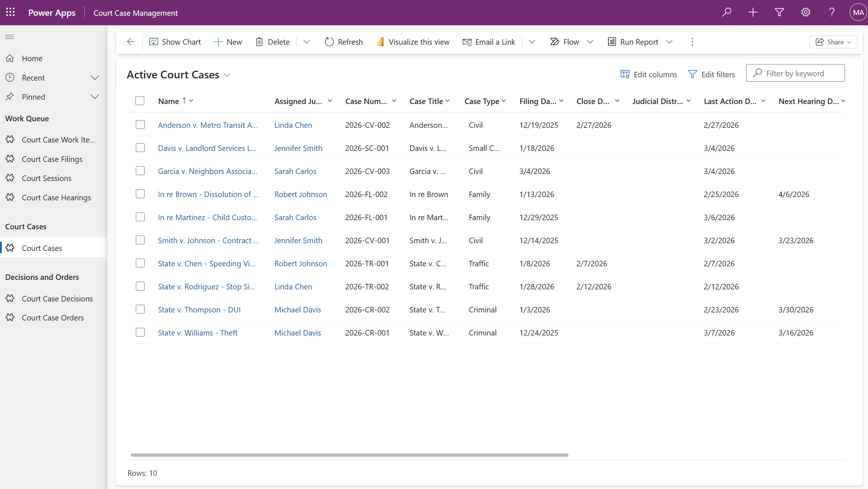Open Court Case Hearings in sidebar
The height and width of the screenshot is (489, 868).
pyautogui.click(x=53, y=197)
